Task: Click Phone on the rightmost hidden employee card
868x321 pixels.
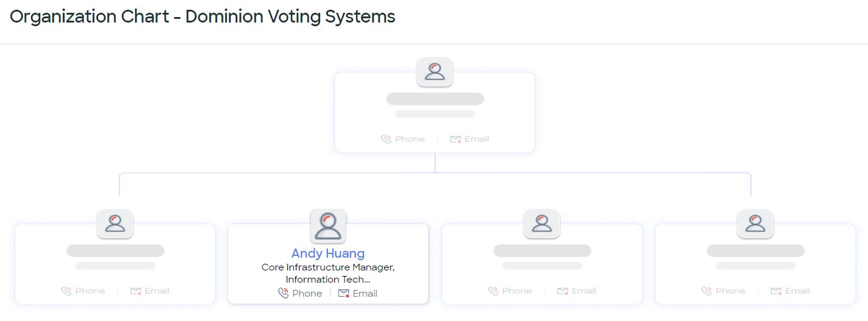Action: coord(724,291)
